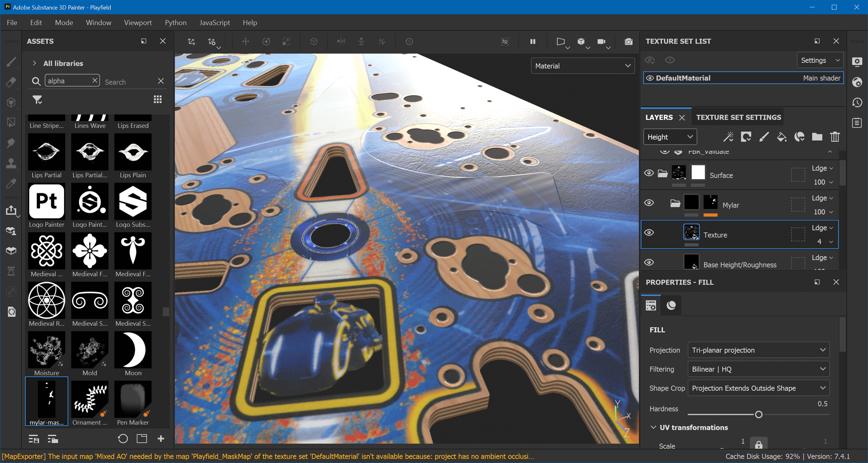Open the File menu
This screenshot has width=868, height=463.
coord(12,23)
